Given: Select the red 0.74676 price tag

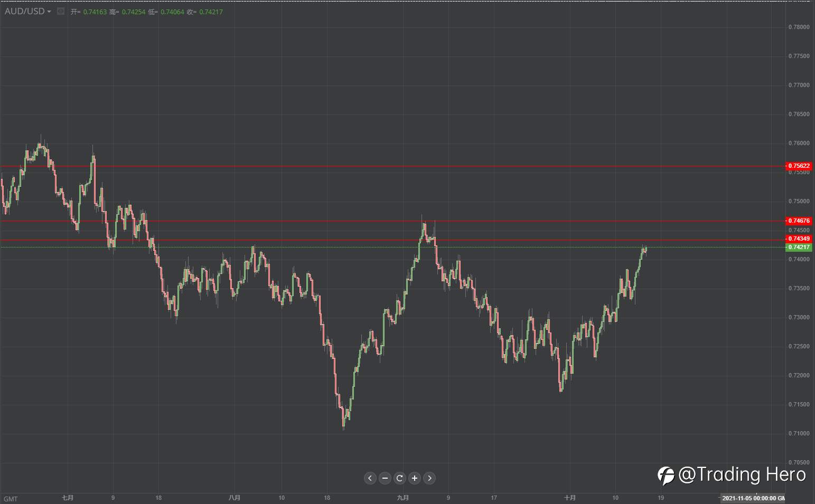Looking at the screenshot, I should pyautogui.click(x=799, y=221).
